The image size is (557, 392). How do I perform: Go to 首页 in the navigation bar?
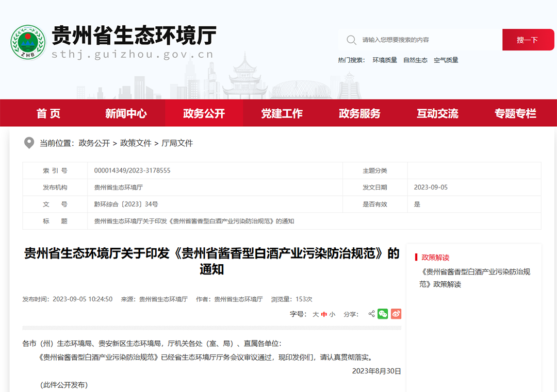pyautogui.click(x=48, y=113)
